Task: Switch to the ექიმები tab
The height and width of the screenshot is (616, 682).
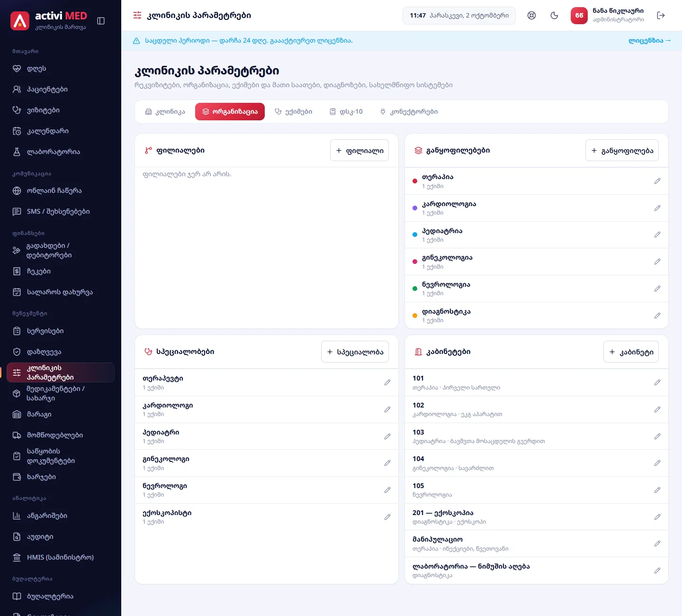Action: [x=294, y=112]
